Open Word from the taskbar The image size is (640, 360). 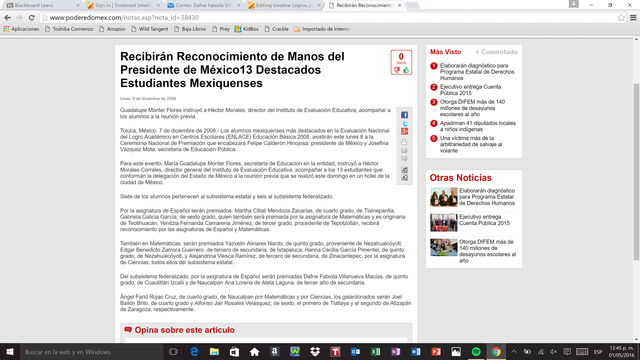pyautogui.click(x=416, y=352)
